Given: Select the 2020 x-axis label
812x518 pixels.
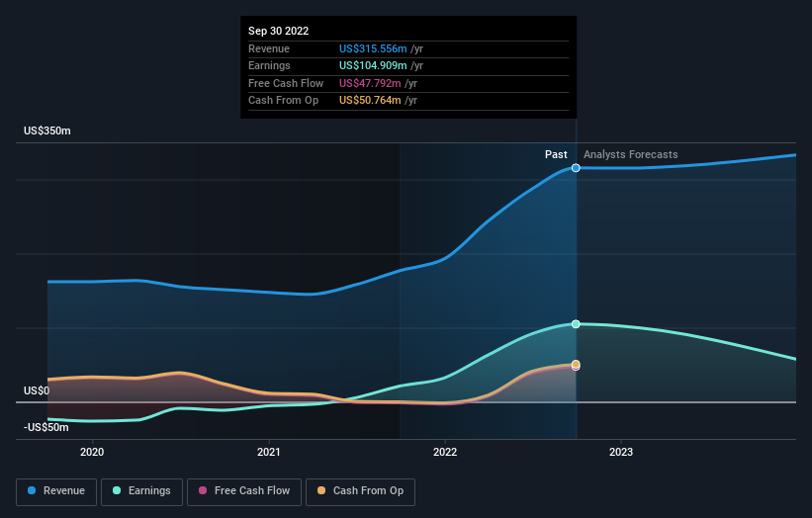Looking at the screenshot, I should coord(92,453).
